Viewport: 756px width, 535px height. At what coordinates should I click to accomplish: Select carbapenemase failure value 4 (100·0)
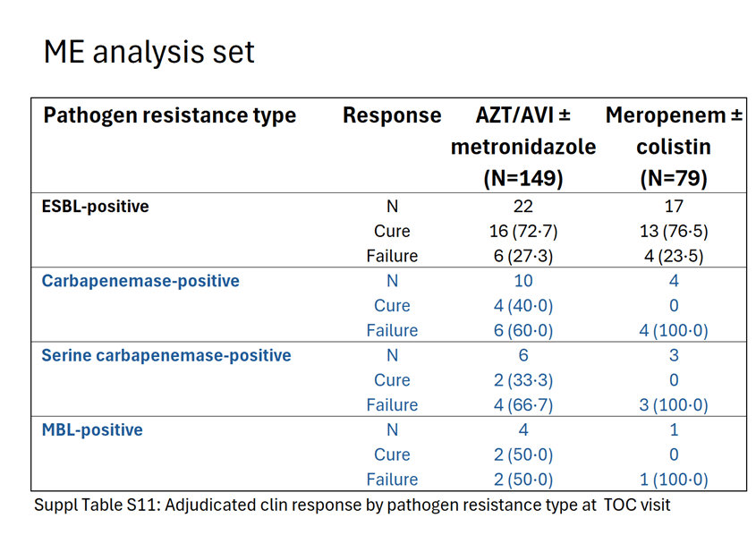click(674, 331)
